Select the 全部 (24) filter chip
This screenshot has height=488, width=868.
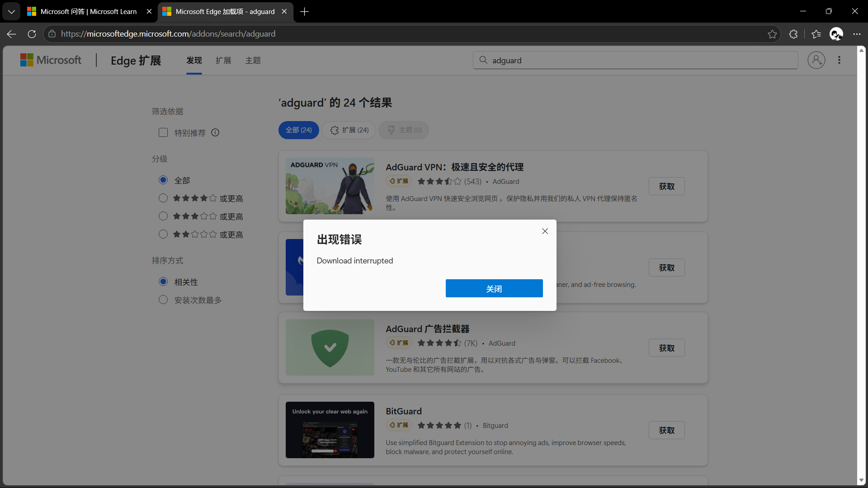click(x=299, y=130)
